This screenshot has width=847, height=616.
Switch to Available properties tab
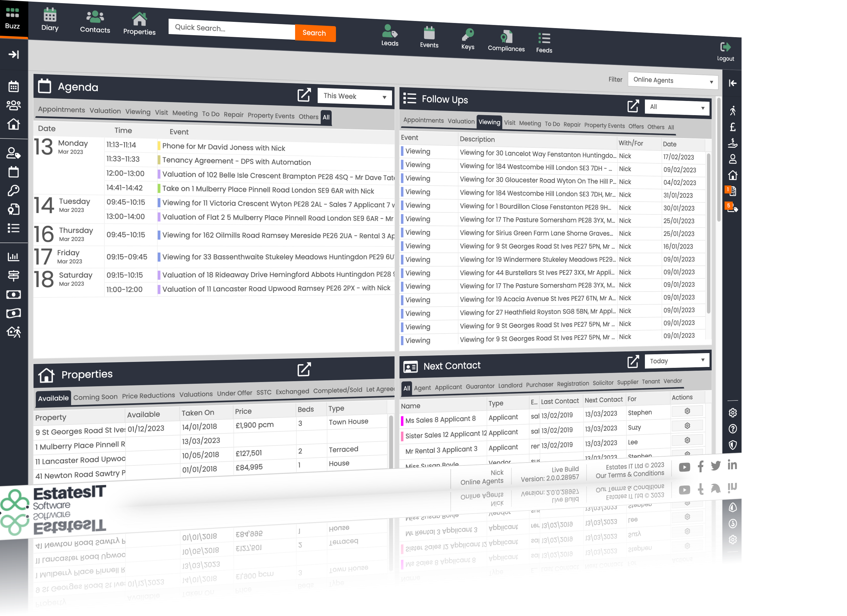53,396
